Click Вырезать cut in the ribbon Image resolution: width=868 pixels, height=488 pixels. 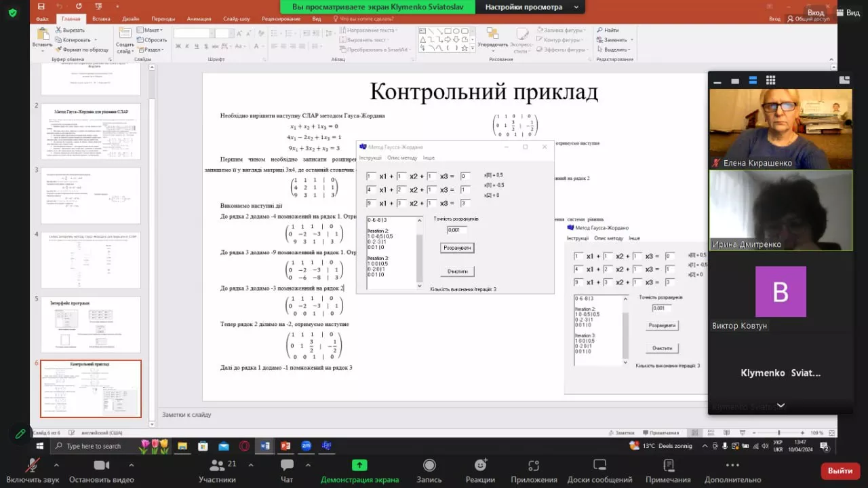pyautogui.click(x=69, y=30)
